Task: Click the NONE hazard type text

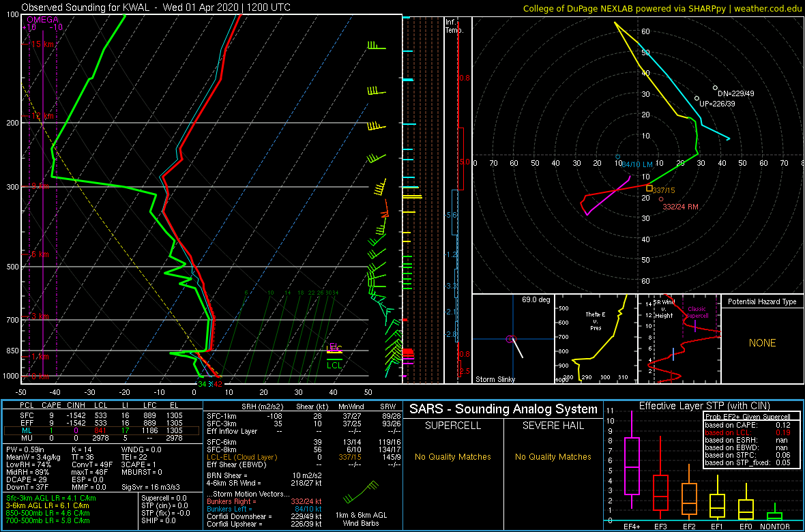Action: (762, 343)
